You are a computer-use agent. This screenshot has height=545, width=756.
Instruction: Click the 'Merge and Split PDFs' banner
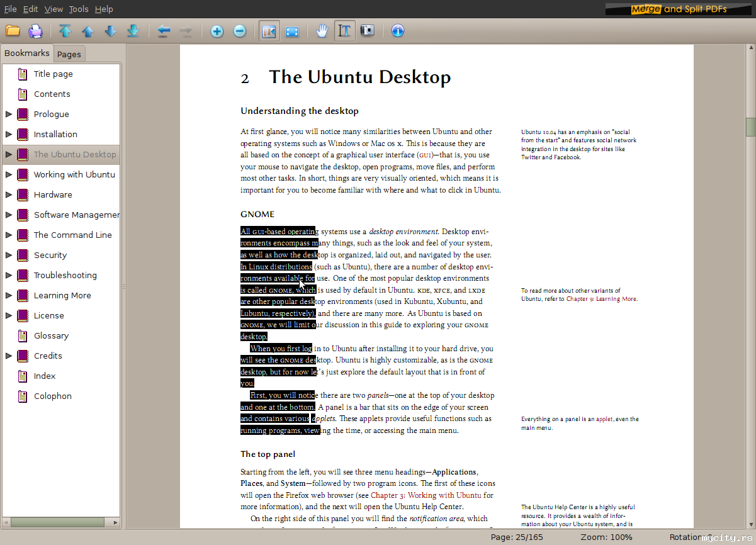click(679, 9)
